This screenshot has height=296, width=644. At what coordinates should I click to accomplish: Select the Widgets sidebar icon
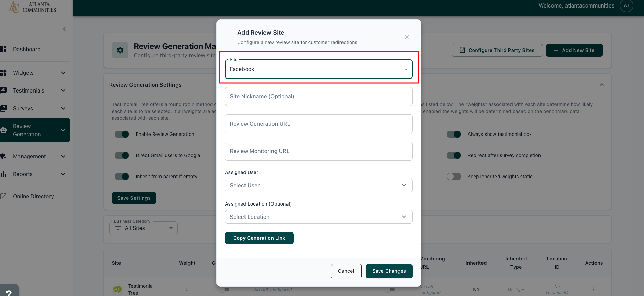[3, 73]
